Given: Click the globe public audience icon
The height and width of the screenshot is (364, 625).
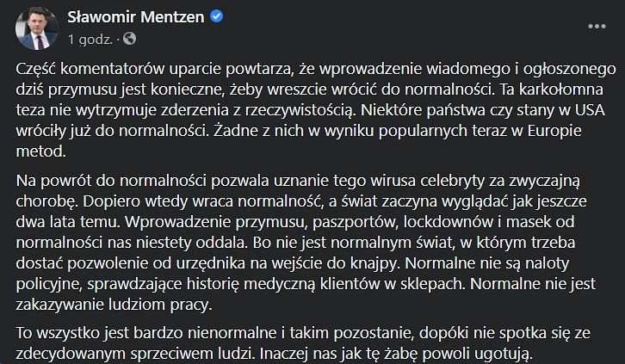Looking at the screenshot, I should [x=129, y=39].
